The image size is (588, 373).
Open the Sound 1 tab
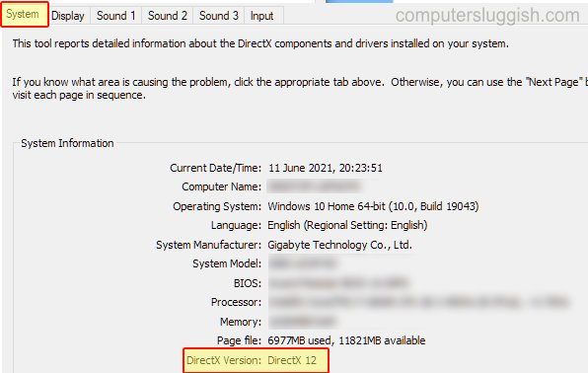click(115, 16)
